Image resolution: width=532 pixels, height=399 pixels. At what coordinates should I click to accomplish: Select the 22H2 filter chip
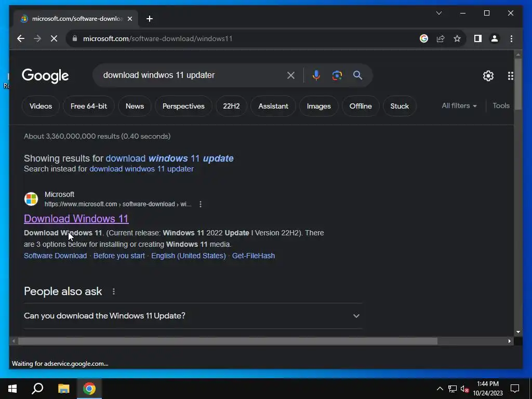[x=231, y=106]
